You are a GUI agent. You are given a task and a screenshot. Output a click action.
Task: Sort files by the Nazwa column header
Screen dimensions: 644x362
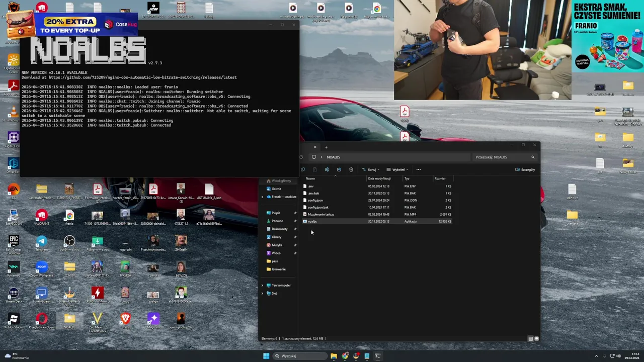[310, 178]
